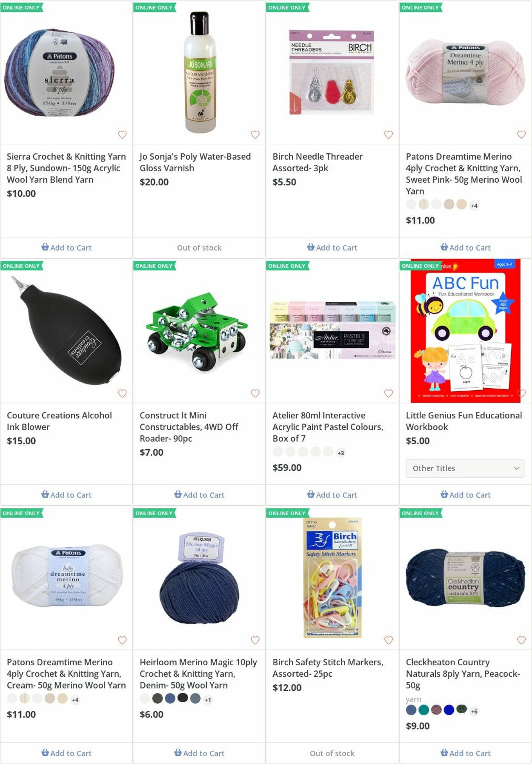Add Construct It 4WD Off Roader to cart
This screenshot has width=532, height=764.
pos(199,495)
